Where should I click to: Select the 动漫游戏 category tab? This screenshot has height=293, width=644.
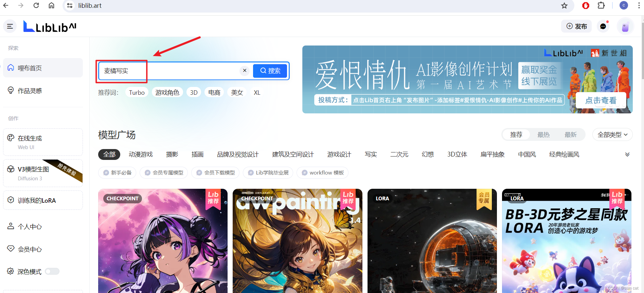pyautogui.click(x=141, y=154)
